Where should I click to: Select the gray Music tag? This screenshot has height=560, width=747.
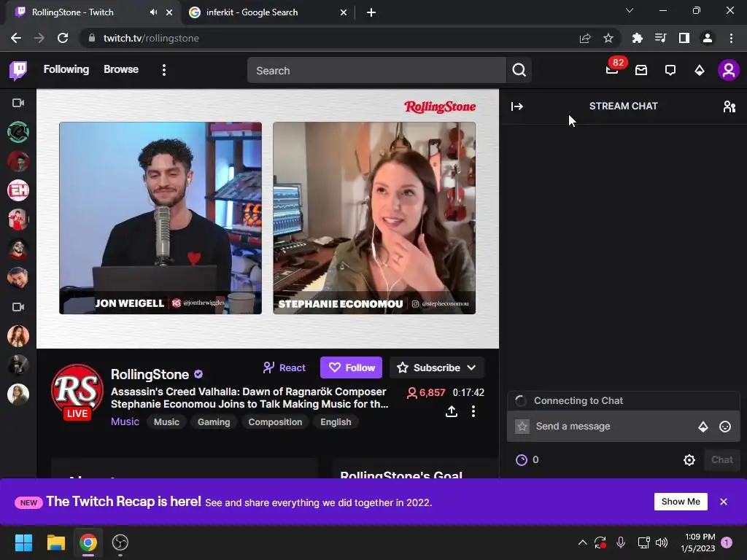pyautogui.click(x=166, y=422)
